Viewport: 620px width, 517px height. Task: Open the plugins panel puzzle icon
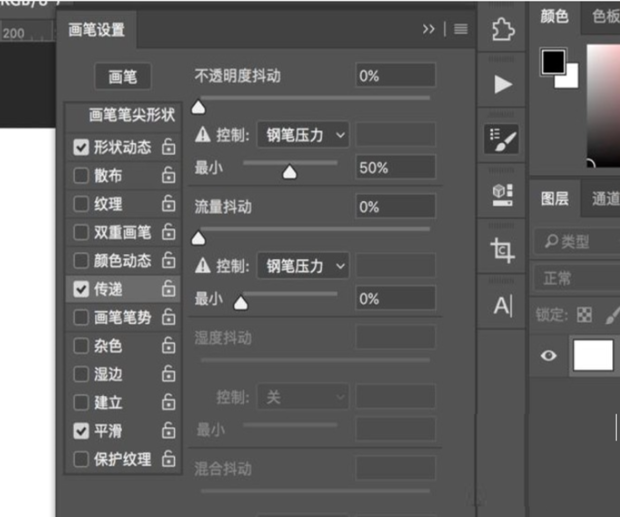click(503, 30)
